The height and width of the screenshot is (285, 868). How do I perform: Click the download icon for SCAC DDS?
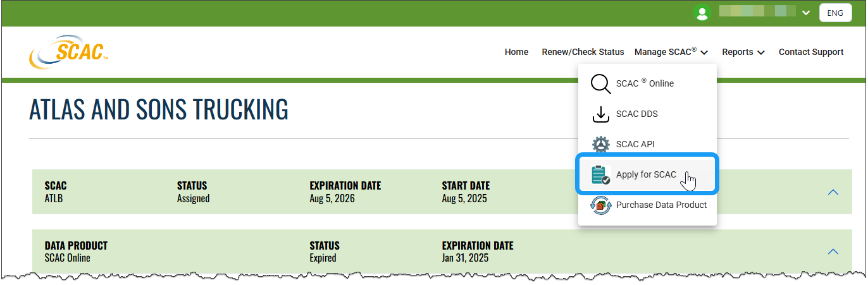[600, 114]
